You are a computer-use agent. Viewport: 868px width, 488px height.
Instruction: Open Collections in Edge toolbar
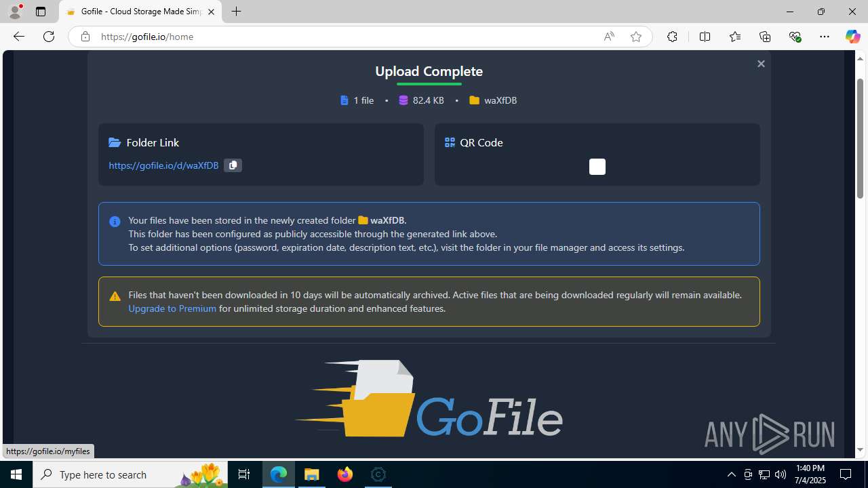tap(765, 37)
